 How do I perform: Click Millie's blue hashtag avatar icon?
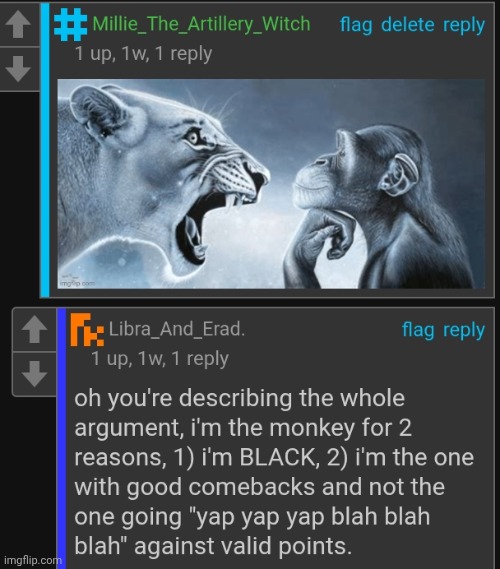click(x=71, y=24)
